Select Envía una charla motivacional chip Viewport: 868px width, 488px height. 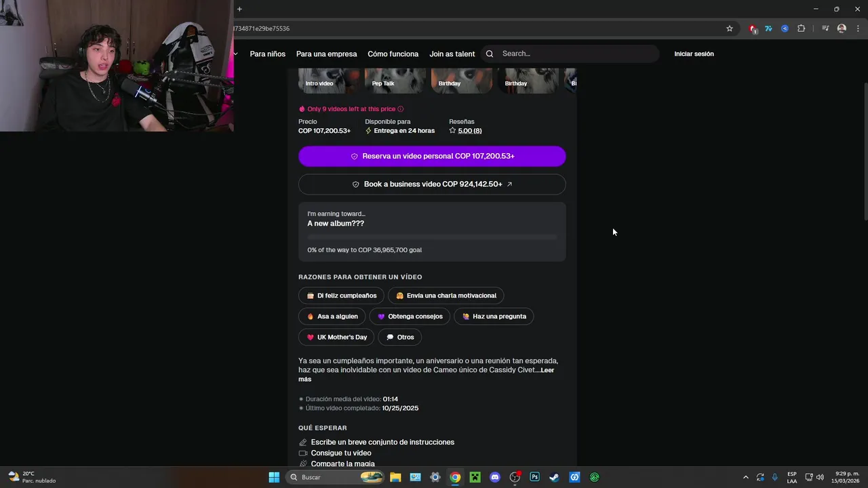[x=446, y=296]
